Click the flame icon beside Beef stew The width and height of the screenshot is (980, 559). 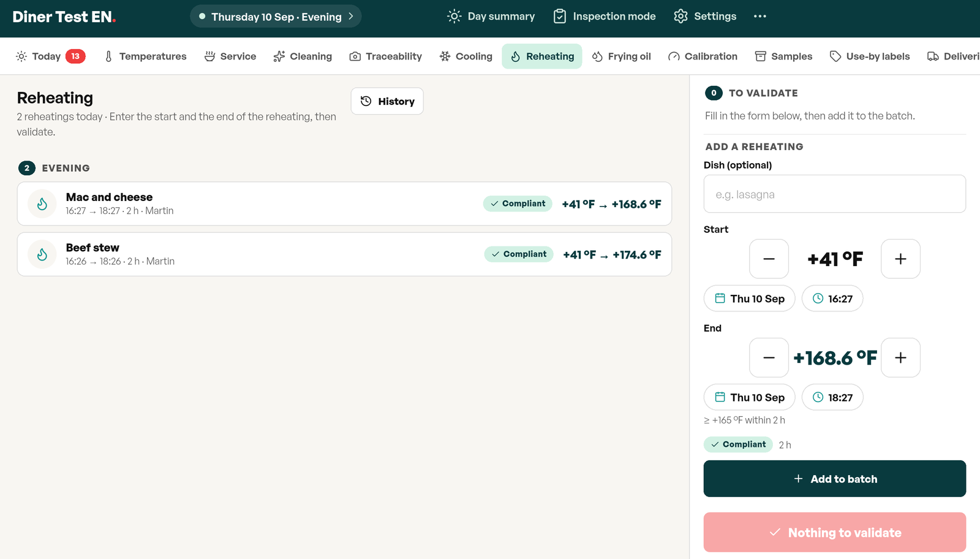pos(42,254)
